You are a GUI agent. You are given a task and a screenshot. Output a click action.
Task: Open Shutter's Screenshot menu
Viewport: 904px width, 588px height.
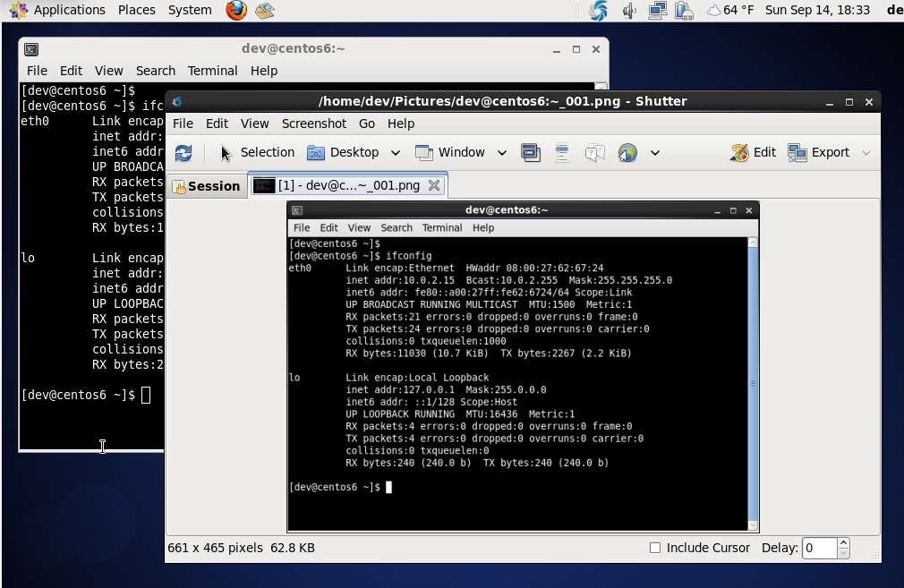314,124
